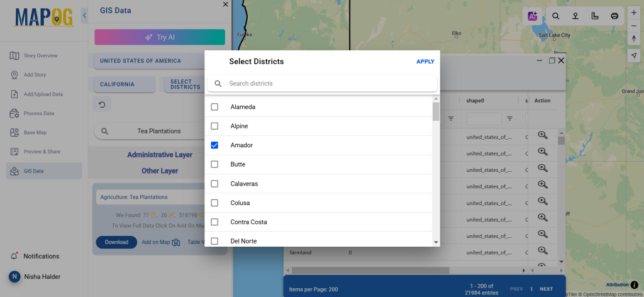This screenshot has width=644, height=297.
Task: Uncheck the Amador district checkbox
Action: coord(214,145)
